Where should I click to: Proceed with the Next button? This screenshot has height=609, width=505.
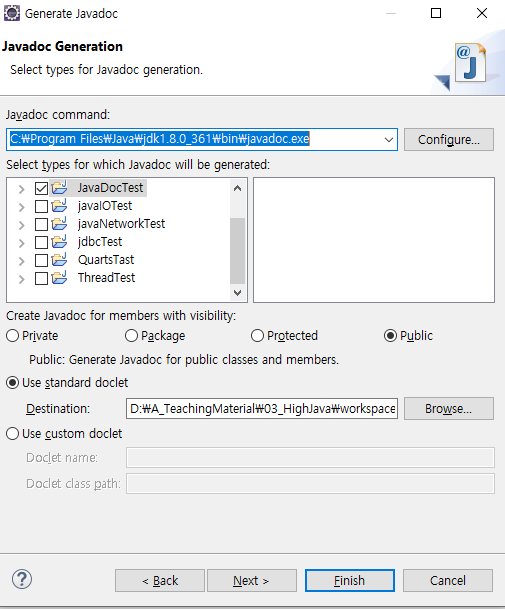[252, 581]
